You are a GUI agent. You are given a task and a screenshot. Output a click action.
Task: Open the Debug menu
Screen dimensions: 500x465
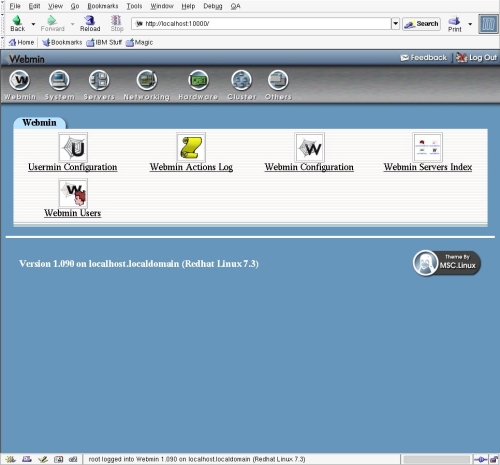(213, 6)
